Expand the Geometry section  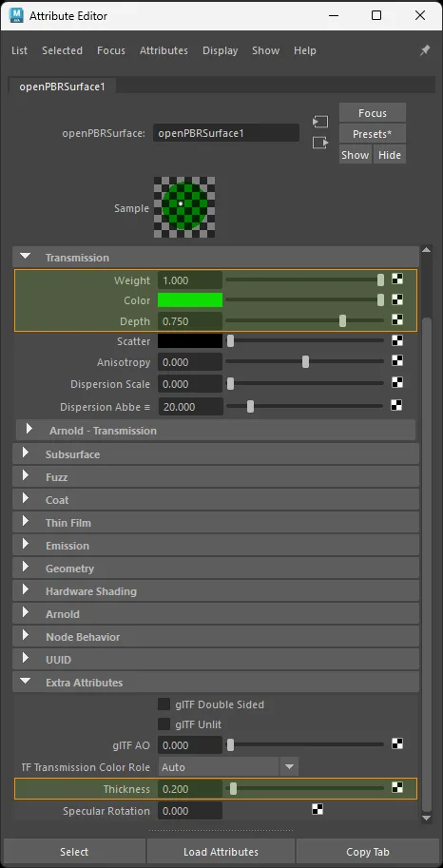point(26,567)
